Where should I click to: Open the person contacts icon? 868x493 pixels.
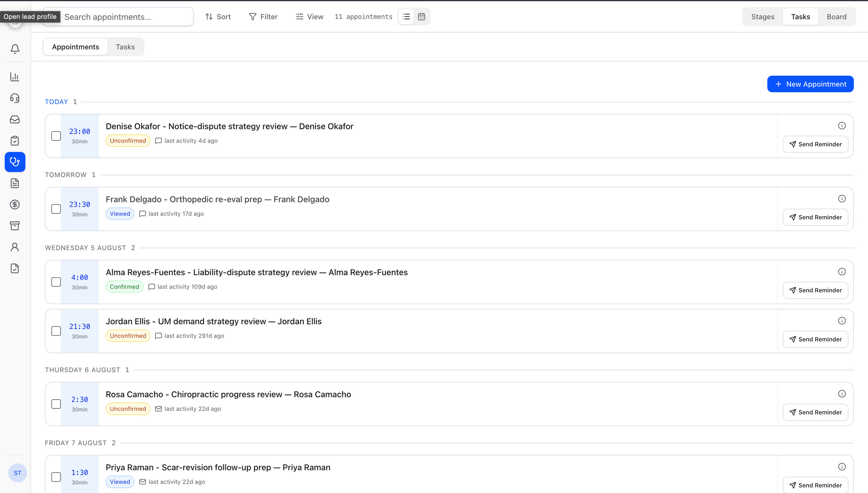[15, 247]
